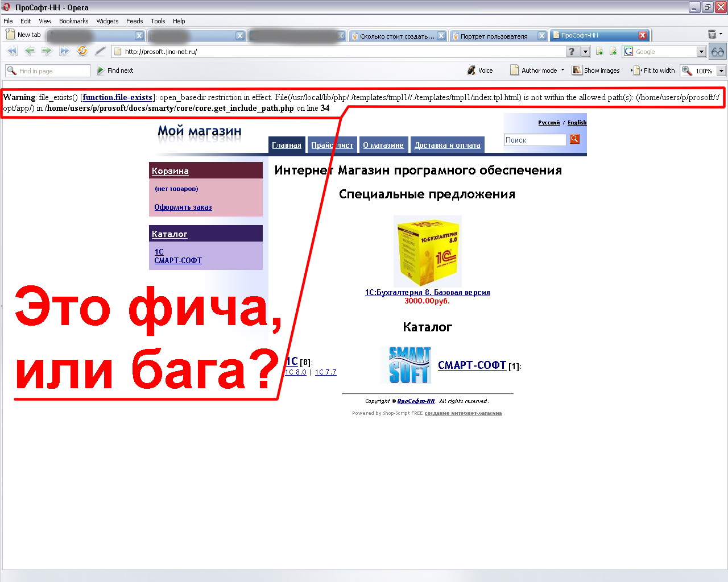Focus the Find in page field
This screenshot has width=728, height=582.
point(48,70)
